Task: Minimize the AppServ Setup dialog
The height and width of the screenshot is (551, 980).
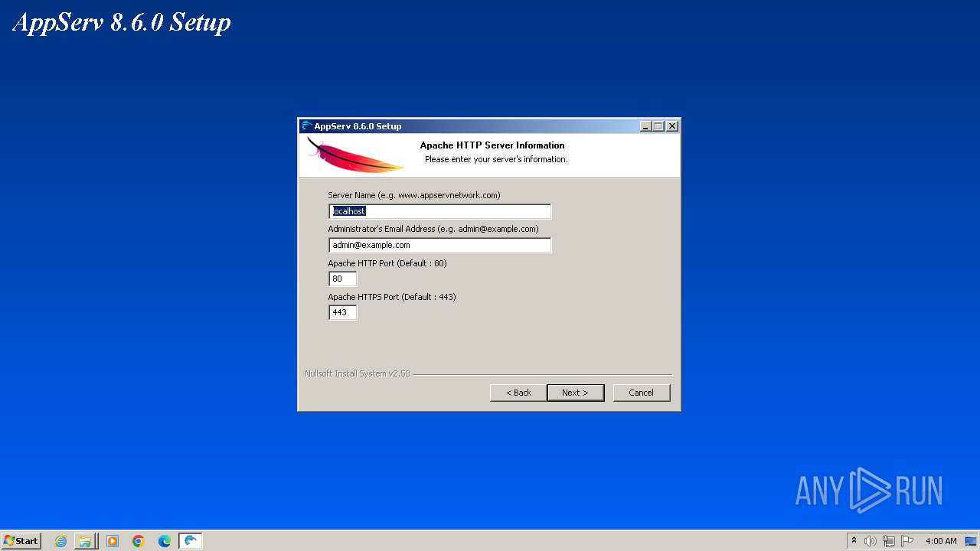Action: tap(645, 126)
